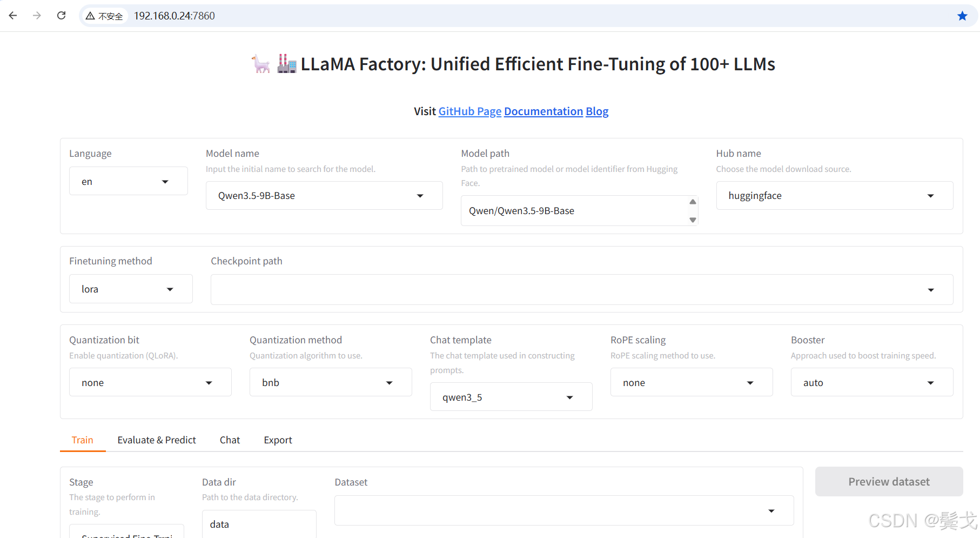The image size is (980, 538).
Task: Open the Booster auto dropdown
Action: (x=872, y=382)
